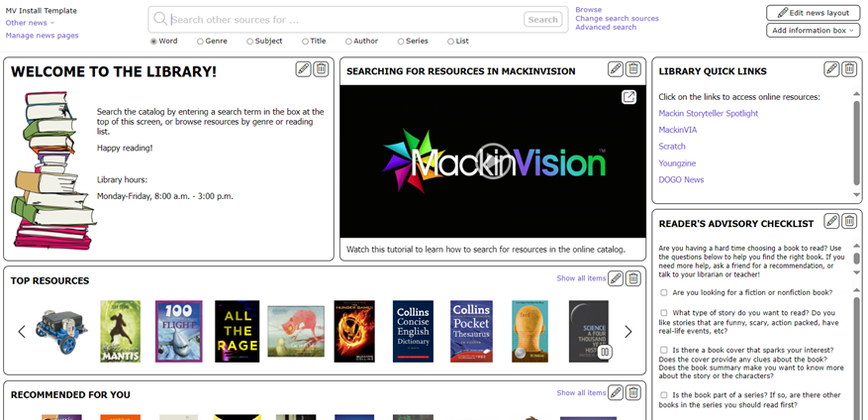This screenshot has width=868, height=420.
Task: Open the MackinVision video in new window
Action: pos(628,97)
